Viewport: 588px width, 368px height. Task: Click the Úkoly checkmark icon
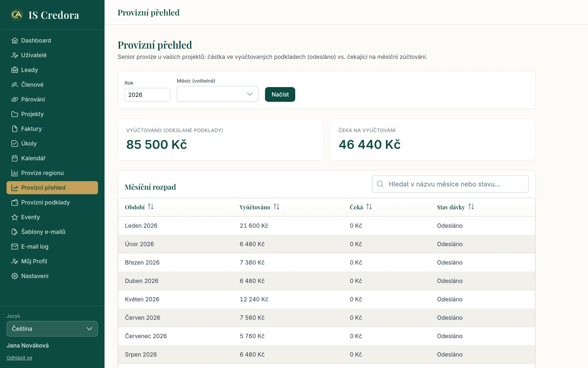pos(15,144)
